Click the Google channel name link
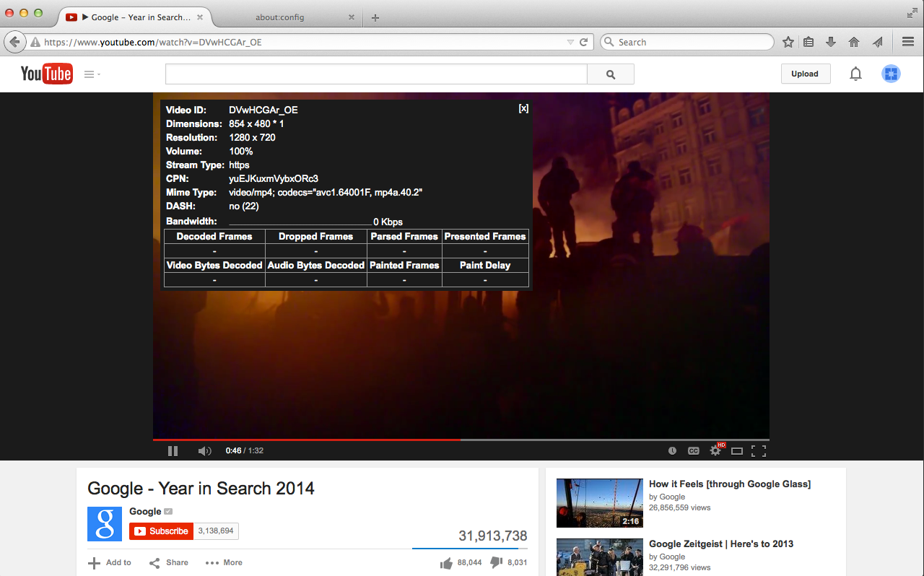The height and width of the screenshot is (576, 924). (x=145, y=511)
